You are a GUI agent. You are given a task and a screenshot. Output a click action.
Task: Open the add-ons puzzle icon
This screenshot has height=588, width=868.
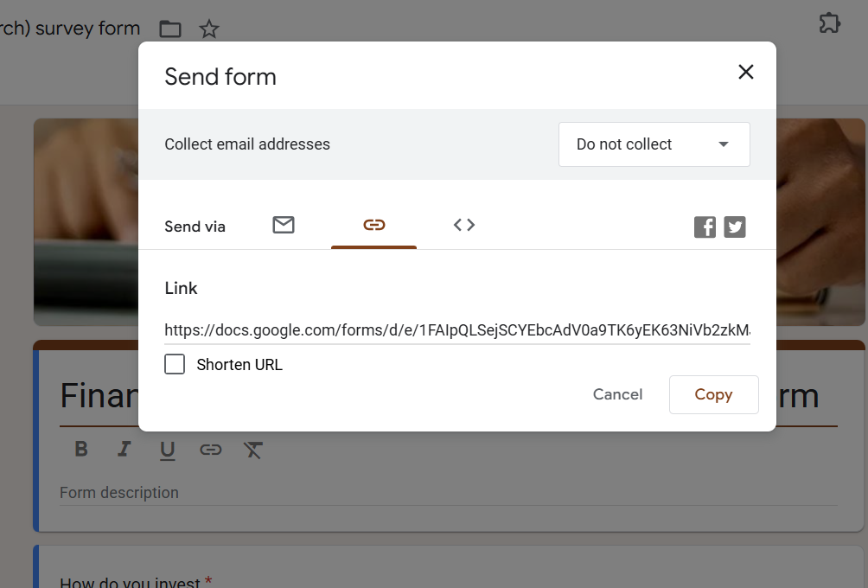pyautogui.click(x=829, y=23)
